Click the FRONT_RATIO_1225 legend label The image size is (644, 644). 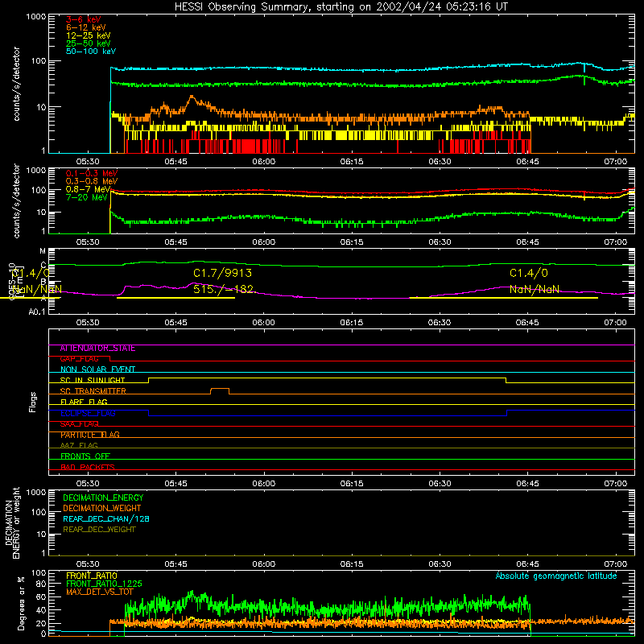104,584
